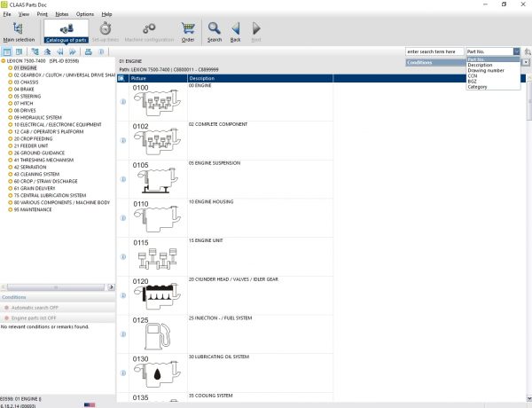
Task: Select Category in the dropdown list
Action: [x=478, y=86]
